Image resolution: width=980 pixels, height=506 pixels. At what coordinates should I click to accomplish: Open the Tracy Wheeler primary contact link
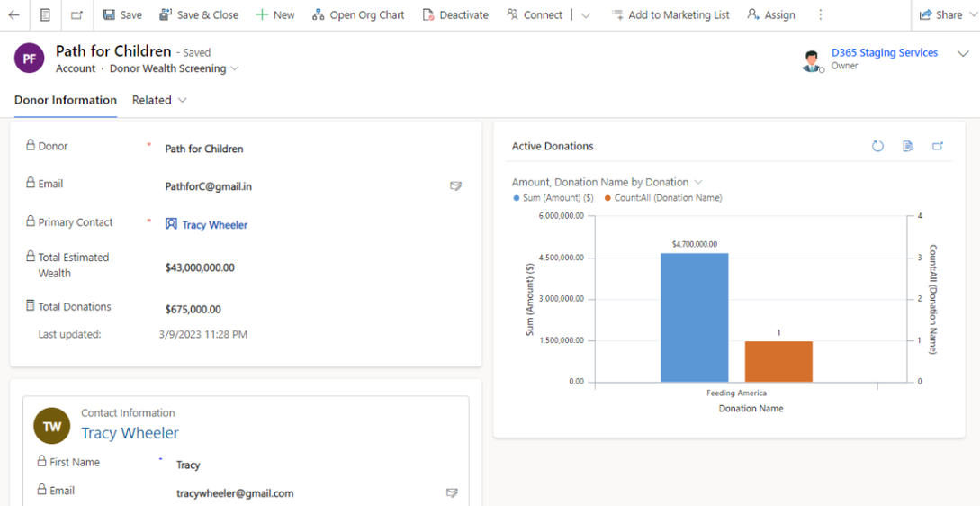[x=214, y=224]
